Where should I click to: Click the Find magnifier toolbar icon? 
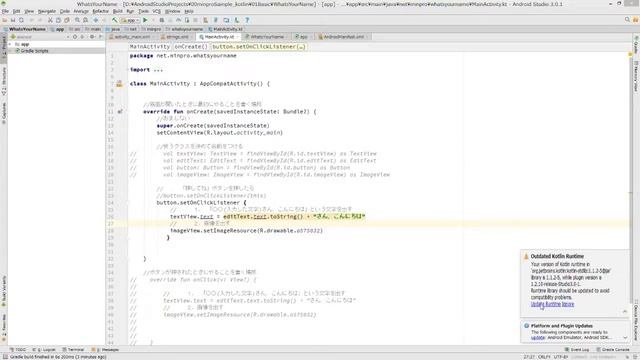point(77,20)
